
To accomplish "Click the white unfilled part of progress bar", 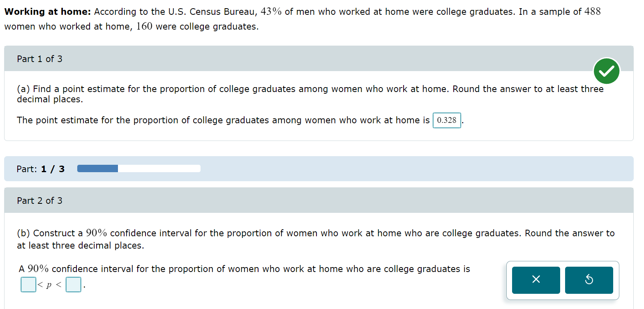I will click(159, 168).
